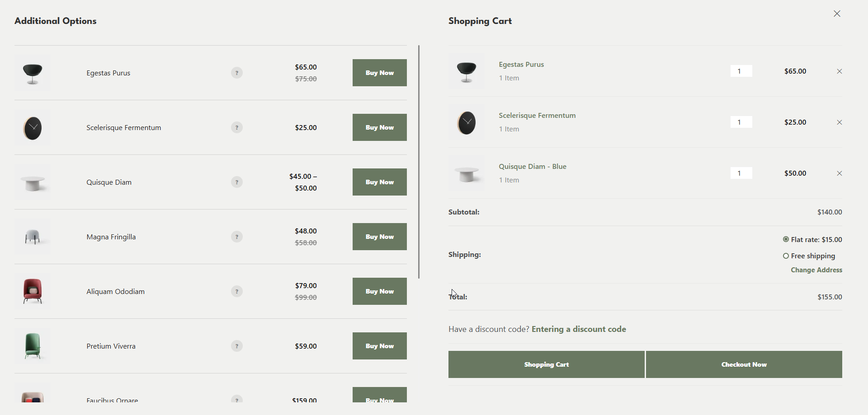868x415 pixels.
Task: Click the help icon next to Egestas Purus
Action: pyautogui.click(x=237, y=73)
